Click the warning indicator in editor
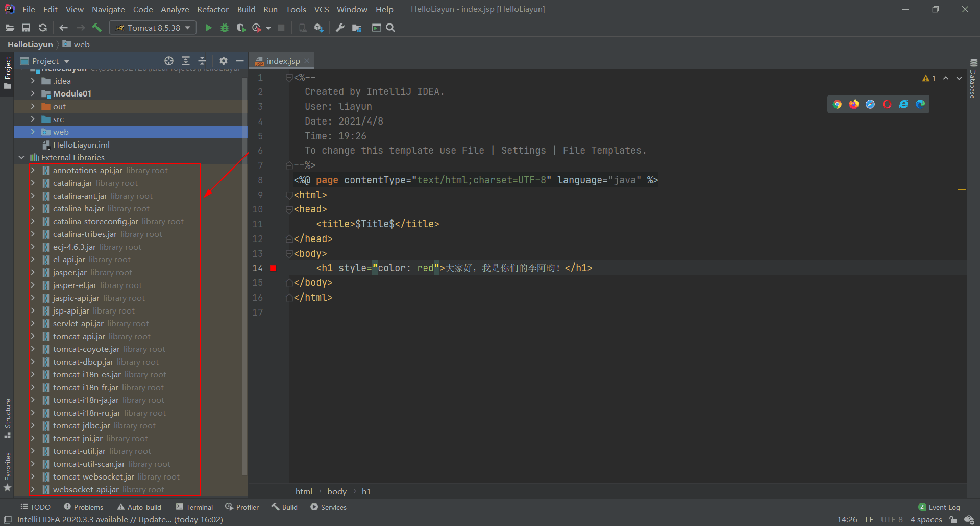Screen dimensions: 980x526 coord(929,78)
